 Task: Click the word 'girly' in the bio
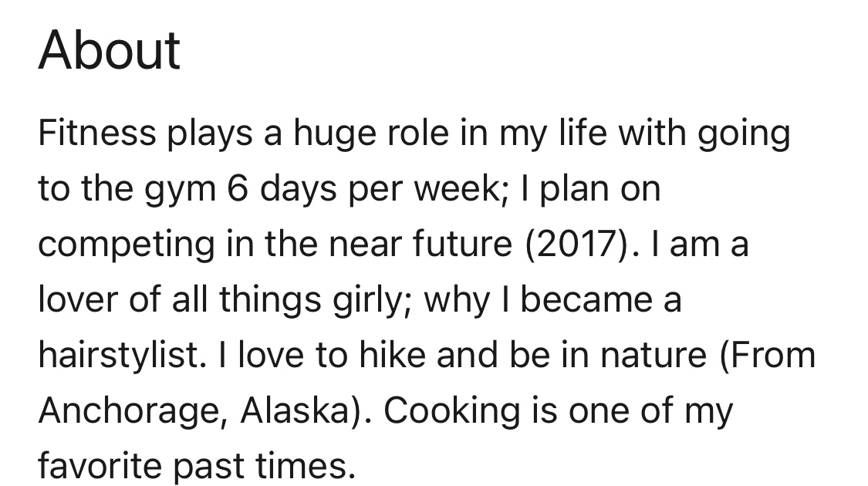point(372,299)
